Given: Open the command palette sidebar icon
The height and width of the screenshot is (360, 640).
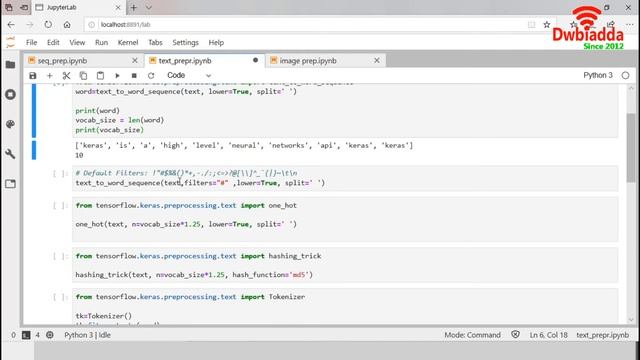Looking at the screenshot, I should [x=11, y=124].
